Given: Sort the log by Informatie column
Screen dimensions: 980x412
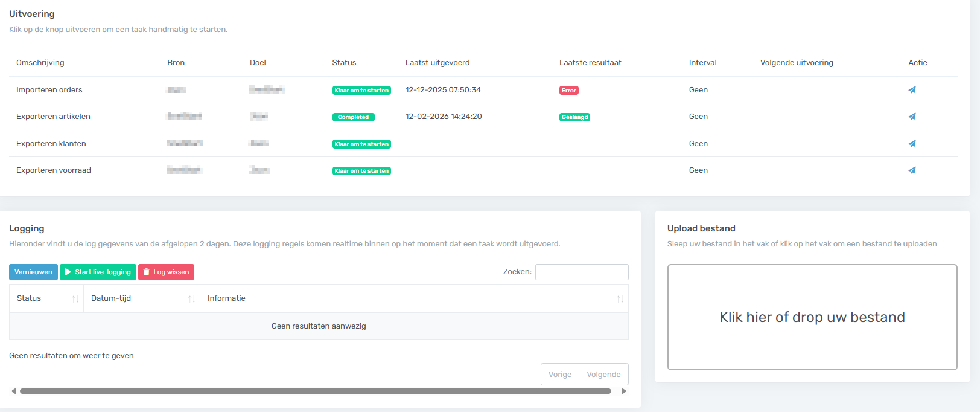Looking at the screenshot, I should [x=413, y=298].
